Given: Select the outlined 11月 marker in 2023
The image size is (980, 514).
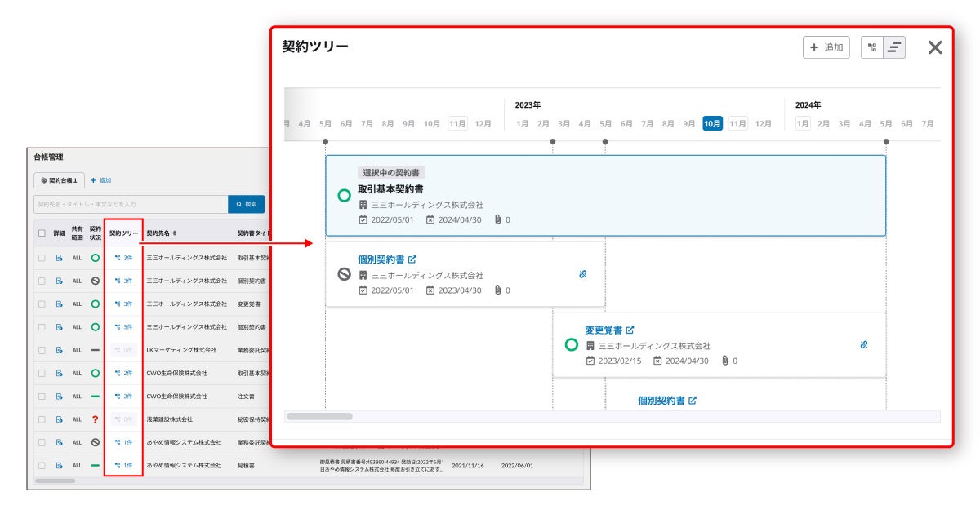Looking at the screenshot, I should tap(737, 124).
